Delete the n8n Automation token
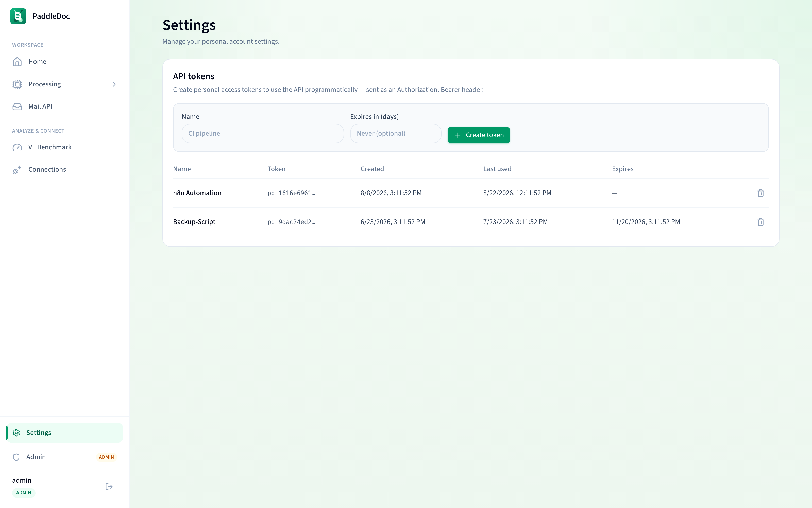Screen dimensions: 812x508 [761, 193]
